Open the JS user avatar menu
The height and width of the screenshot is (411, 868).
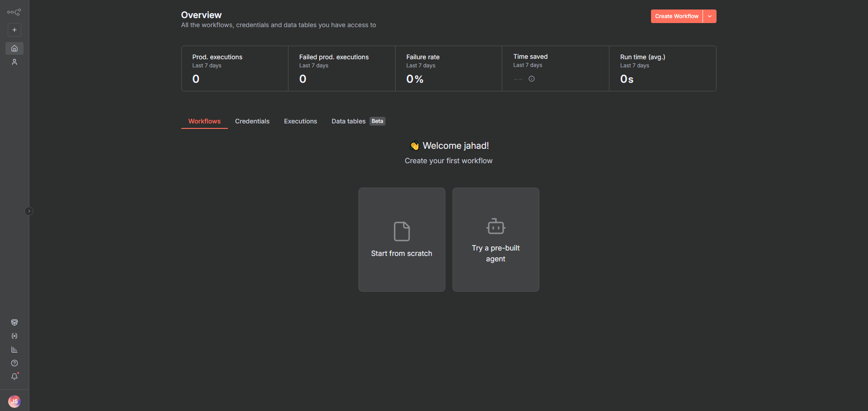pyautogui.click(x=14, y=402)
